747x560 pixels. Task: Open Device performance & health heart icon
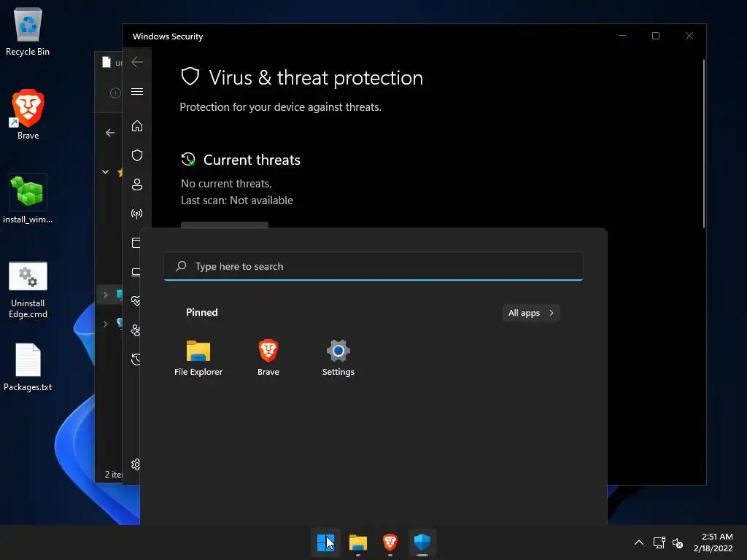pos(136,301)
